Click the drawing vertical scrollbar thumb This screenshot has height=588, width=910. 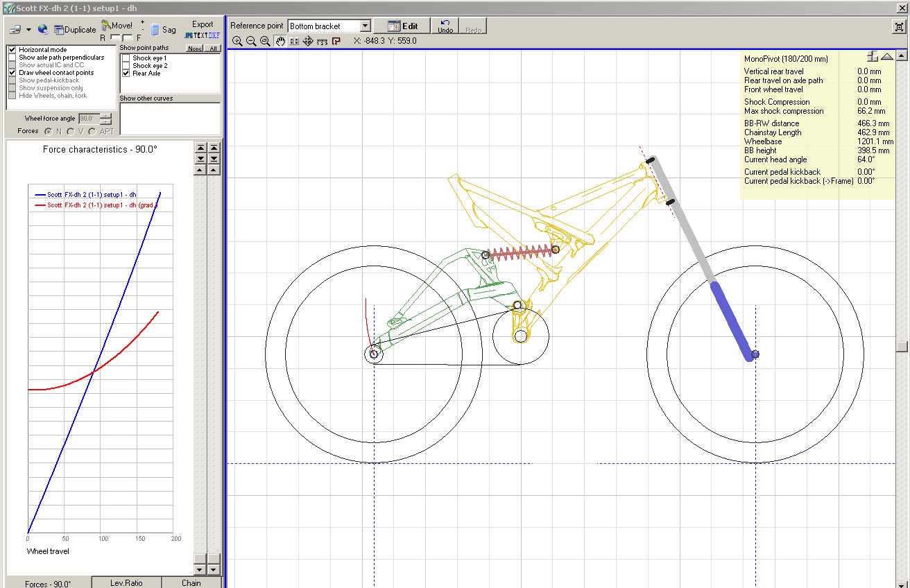[x=902, y=347]
